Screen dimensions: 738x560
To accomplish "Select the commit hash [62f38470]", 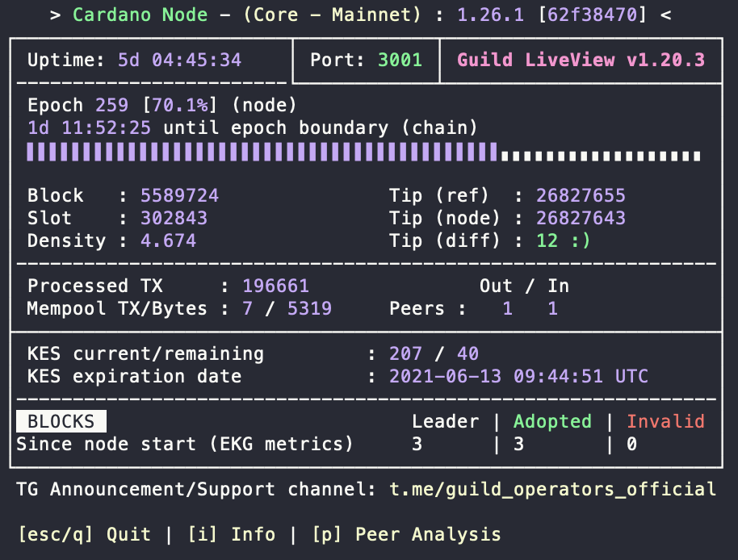I will click(593, 15).
